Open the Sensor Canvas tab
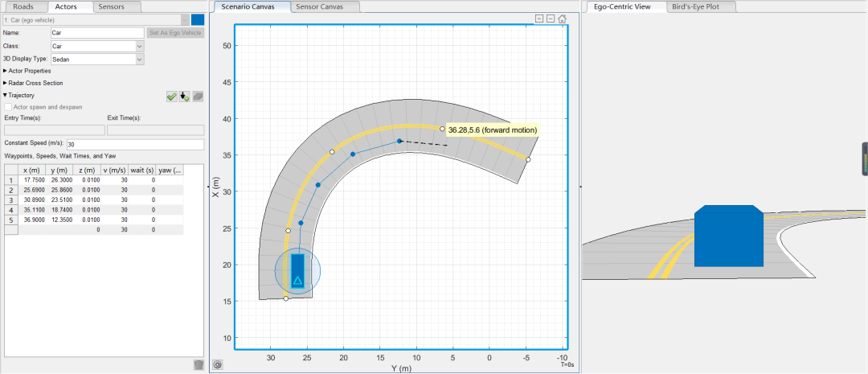Screen dimensions: 868x374 pyautogui.click(x=318, y=7)
